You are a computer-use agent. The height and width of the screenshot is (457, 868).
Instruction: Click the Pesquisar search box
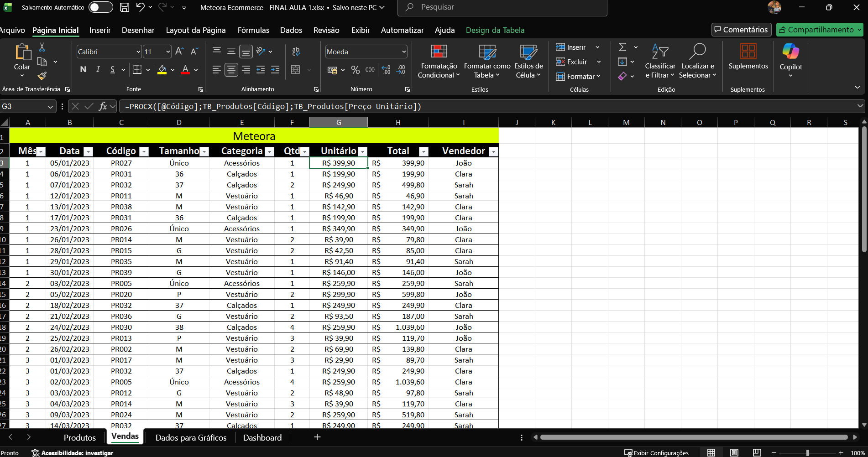point(502,7)
